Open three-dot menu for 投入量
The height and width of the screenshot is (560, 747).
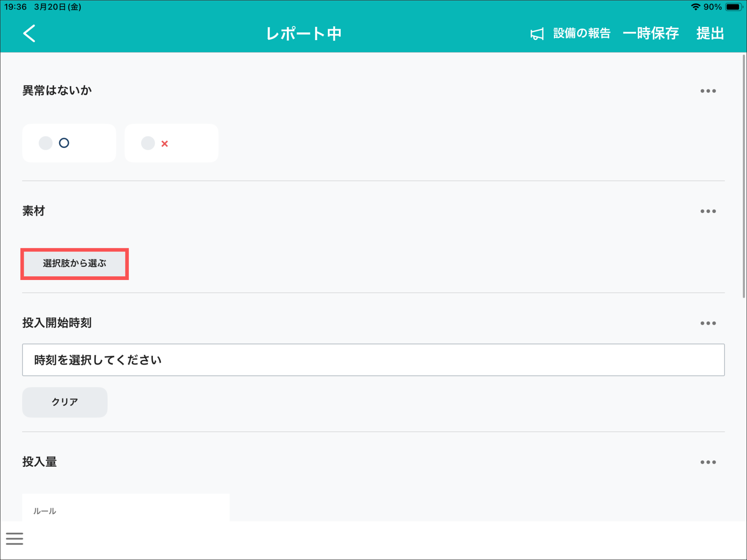[708, 462]
